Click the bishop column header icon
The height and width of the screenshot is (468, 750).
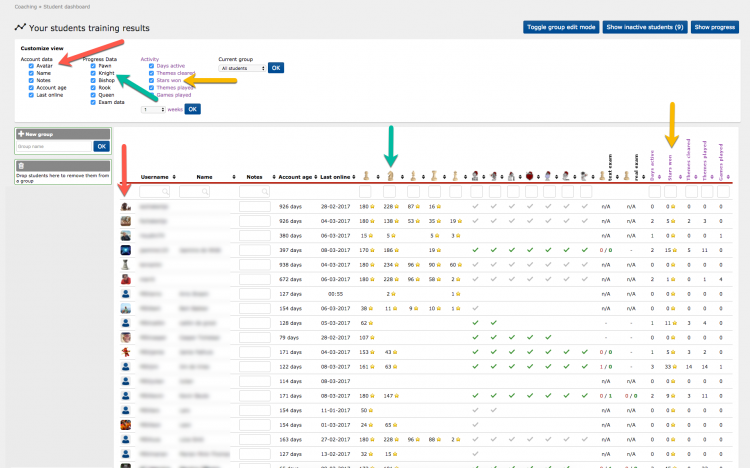[413, 176]
